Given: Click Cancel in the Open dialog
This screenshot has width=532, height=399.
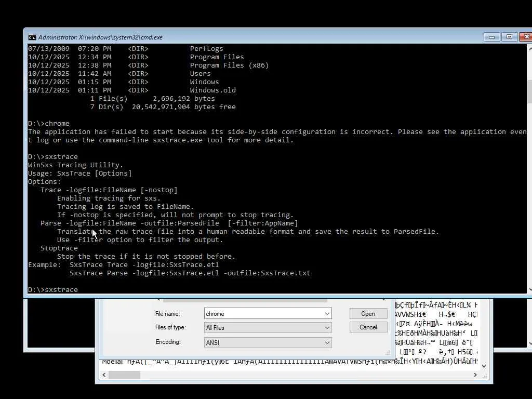Looking at the screenshot, I should coord(368,327).
